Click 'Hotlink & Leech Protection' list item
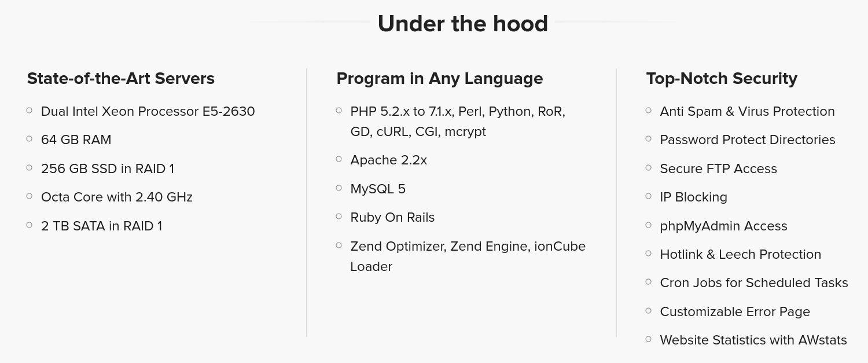 point(741,254)
